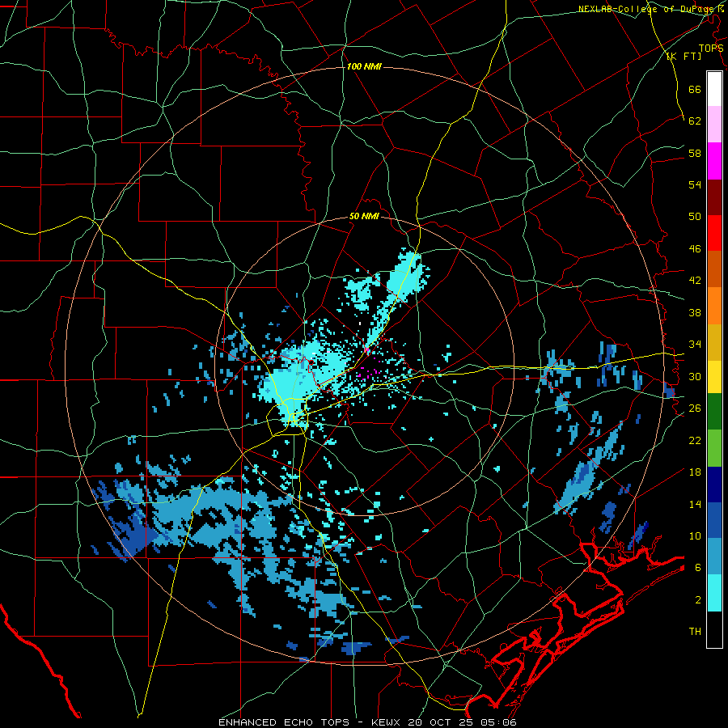Click the 34 legend scale label
The width and height of the screenshot is (728, 728).
[695, 345]
